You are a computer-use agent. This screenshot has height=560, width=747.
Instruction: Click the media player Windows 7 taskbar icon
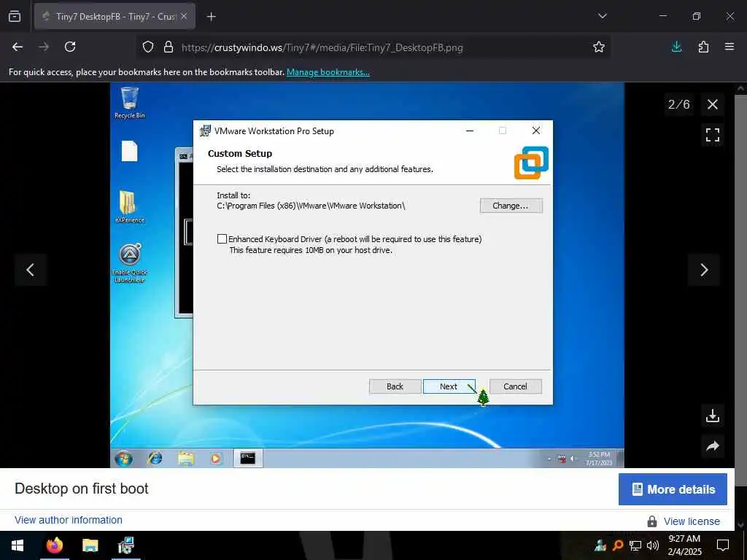(x=216, y=459)
